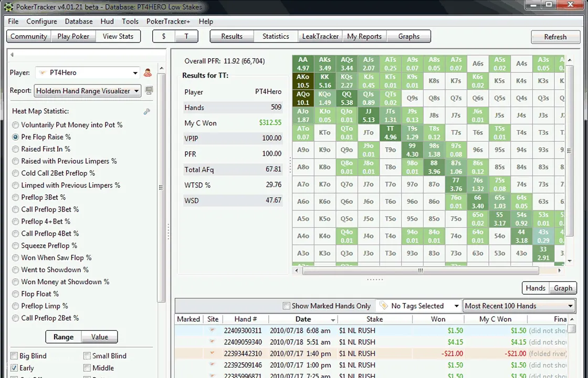Open the Statistics section
Screen dimensions: 588x378
coord(276,36)
